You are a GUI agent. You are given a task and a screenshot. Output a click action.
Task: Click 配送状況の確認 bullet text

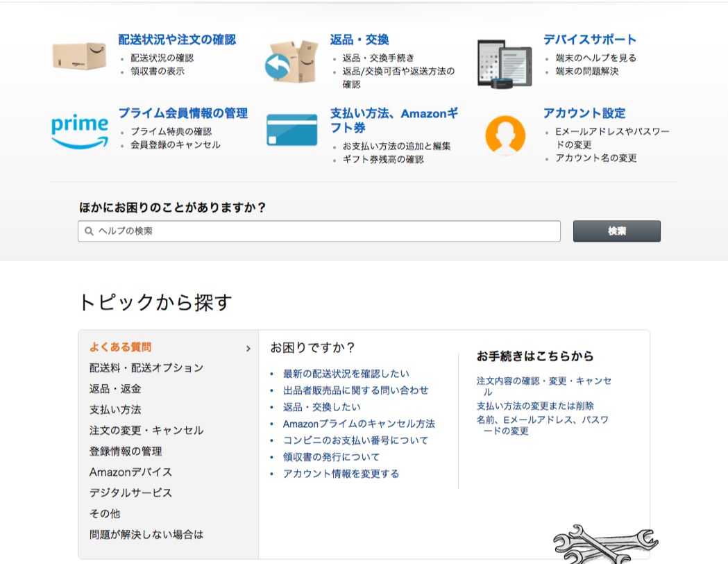coord(162,58)
